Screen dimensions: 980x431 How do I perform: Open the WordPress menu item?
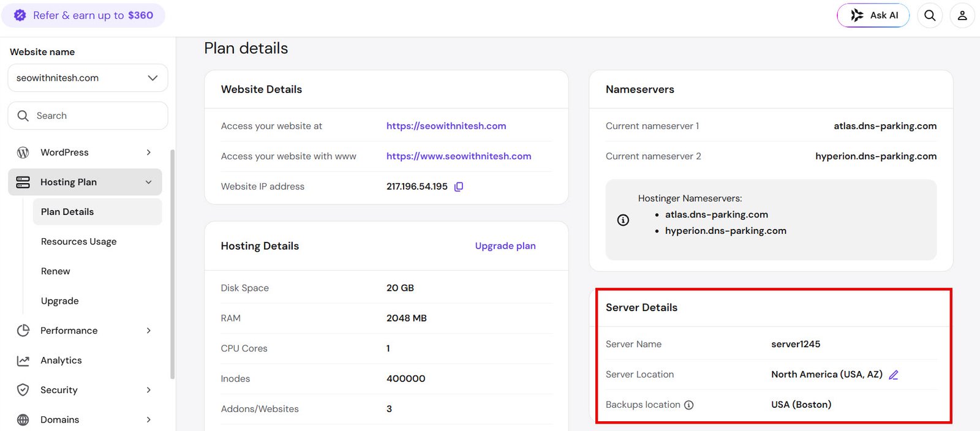click(x=64, y=152)
